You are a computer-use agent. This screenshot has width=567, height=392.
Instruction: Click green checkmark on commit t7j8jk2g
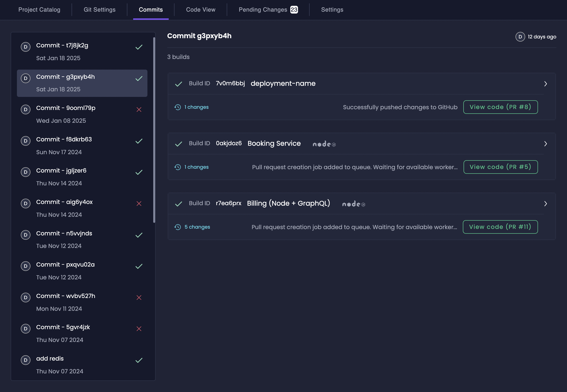coord(139,47)
